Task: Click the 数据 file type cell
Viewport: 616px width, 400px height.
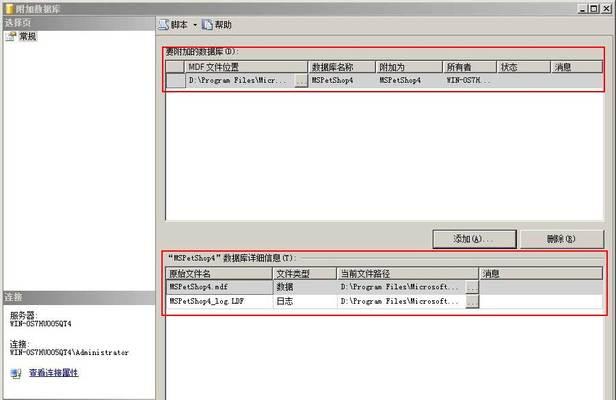Action: point(305,287)
